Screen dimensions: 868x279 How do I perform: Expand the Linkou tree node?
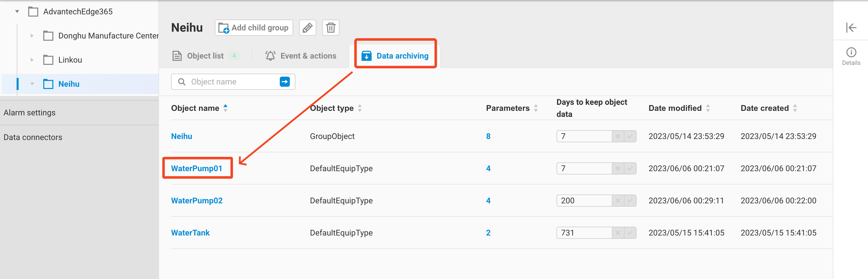tap(32, 60)
